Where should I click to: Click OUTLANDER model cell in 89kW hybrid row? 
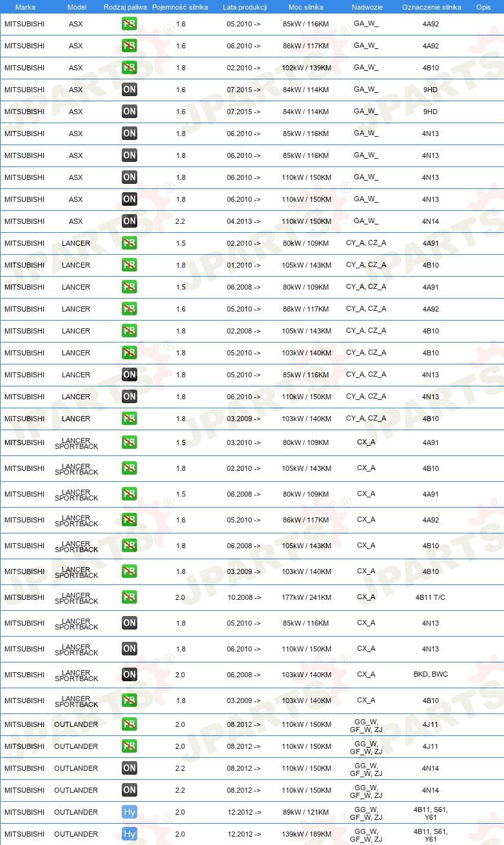[76, 812]
